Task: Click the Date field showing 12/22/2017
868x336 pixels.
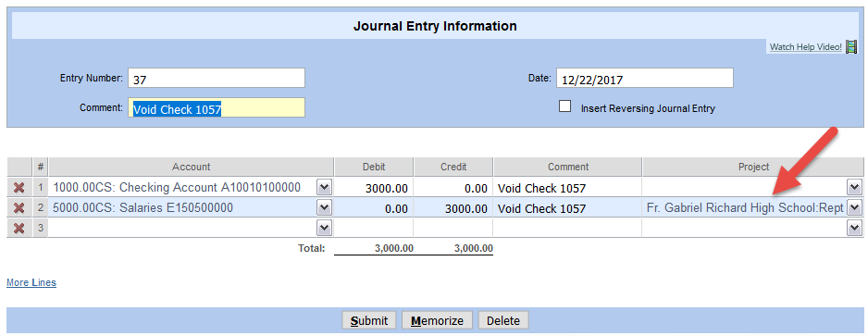Action: (645, 78)
